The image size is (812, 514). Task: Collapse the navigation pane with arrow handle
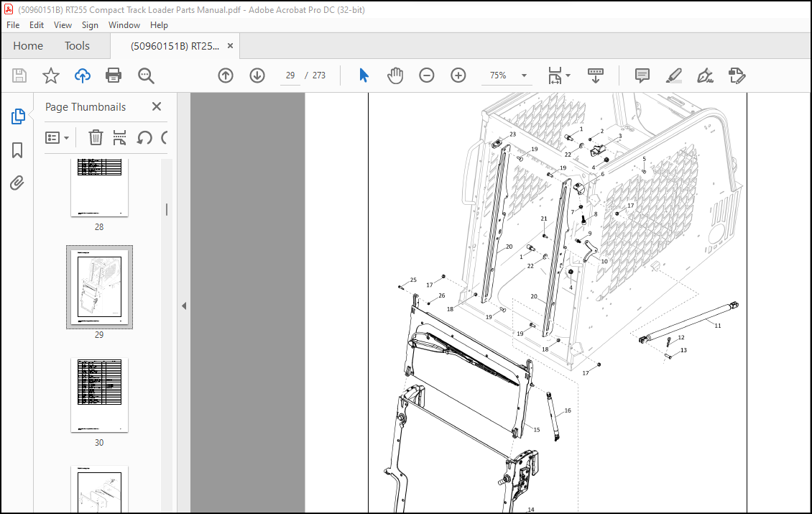pos(184,306)
